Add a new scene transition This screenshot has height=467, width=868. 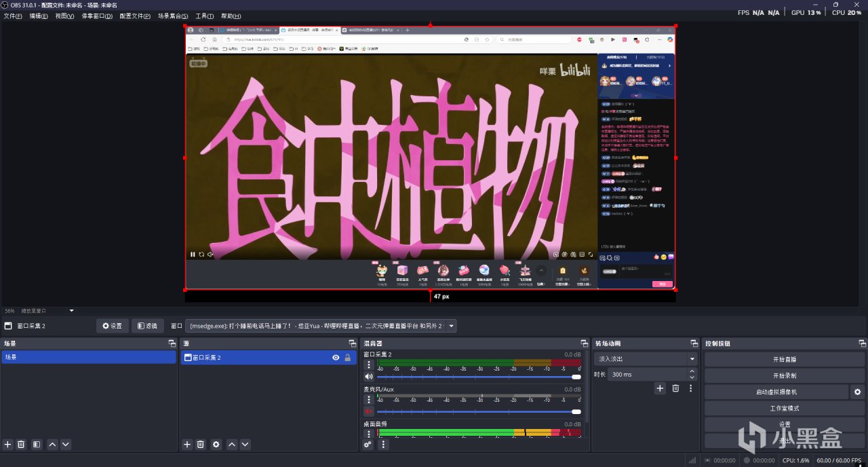(660, 388)
